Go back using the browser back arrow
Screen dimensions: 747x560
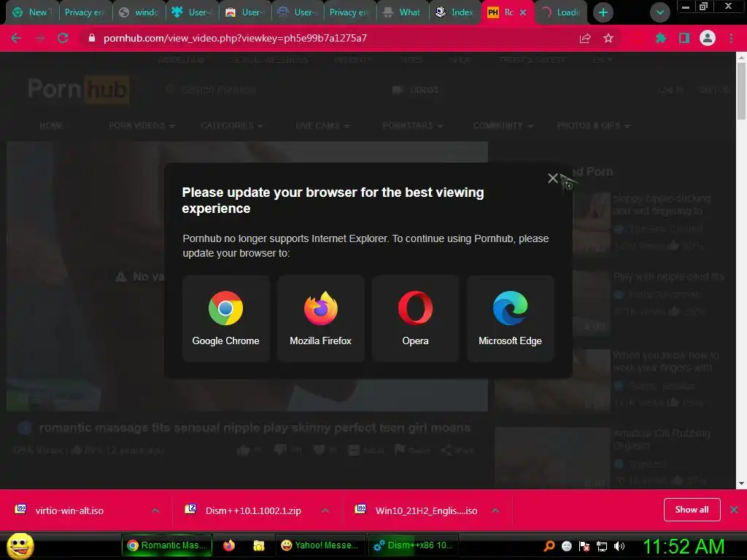click(x=16, y=38)
